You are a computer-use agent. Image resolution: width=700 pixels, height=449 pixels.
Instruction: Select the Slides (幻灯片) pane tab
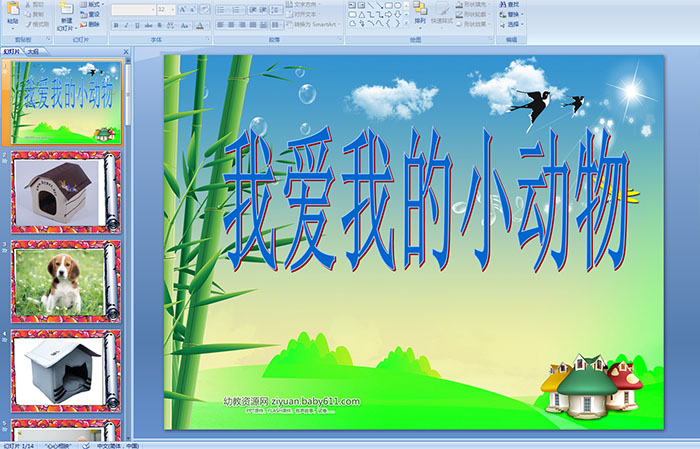point(12,51)
